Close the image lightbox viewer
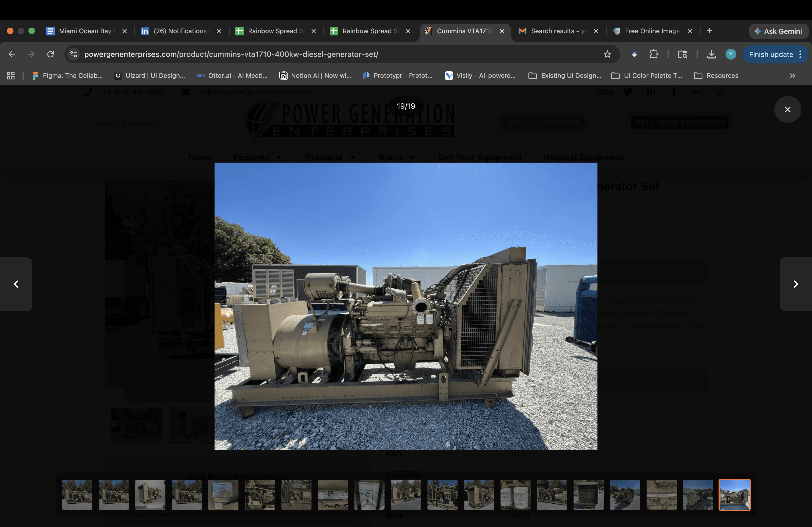Image resolution: width=812 pixels, height=527 pixels. point(788,109)
